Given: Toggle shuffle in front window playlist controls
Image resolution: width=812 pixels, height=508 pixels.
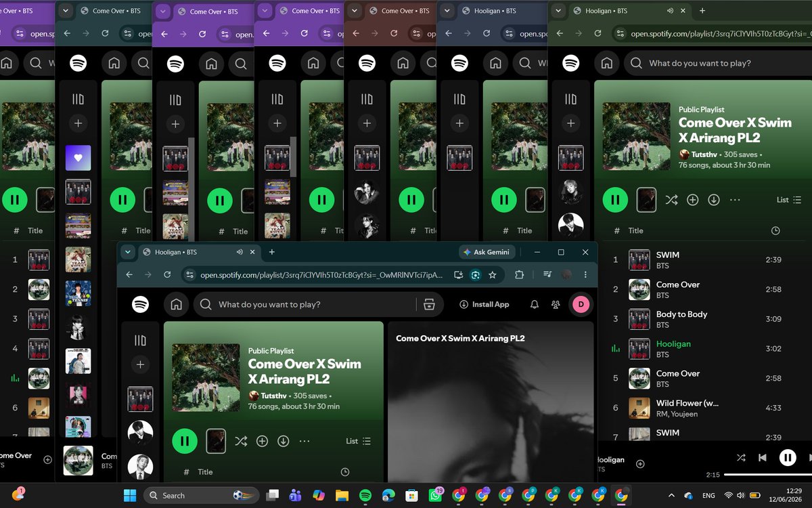Looking at the screenshot, I should [241, 441].
